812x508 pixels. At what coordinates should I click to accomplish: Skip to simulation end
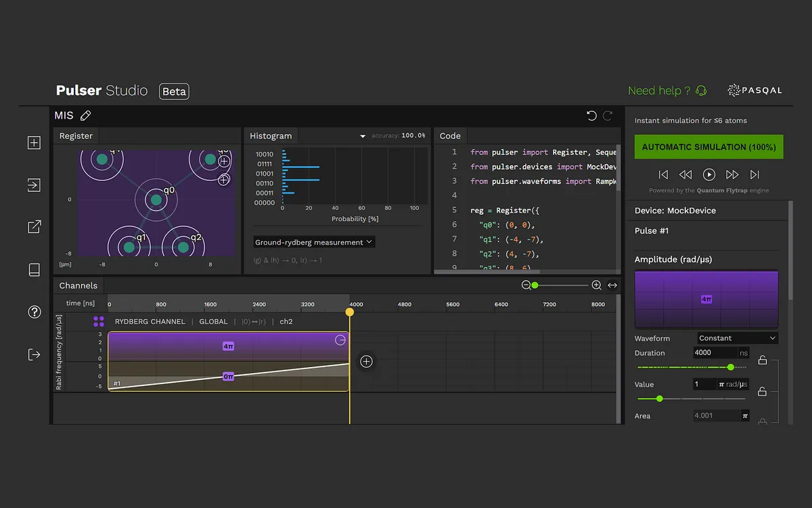coord(754,175)
